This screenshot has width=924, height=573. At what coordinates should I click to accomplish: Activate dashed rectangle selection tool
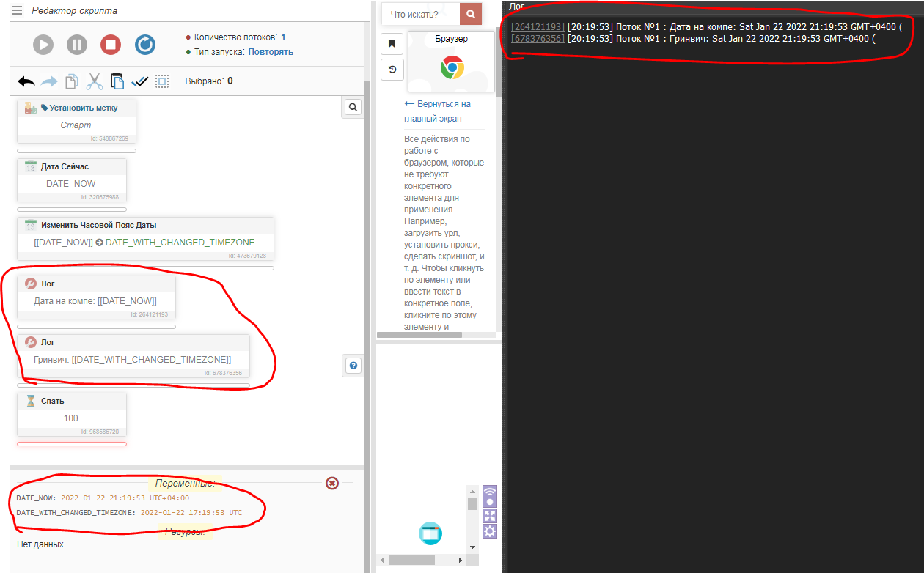[162, 81]
